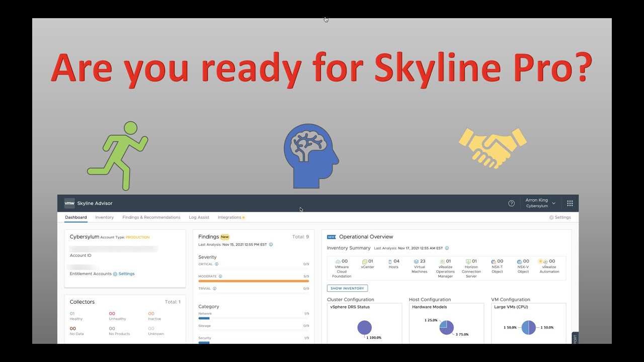Click the Virtual Machines stack icon
The image size is (644, 362).
click(416, 261)
